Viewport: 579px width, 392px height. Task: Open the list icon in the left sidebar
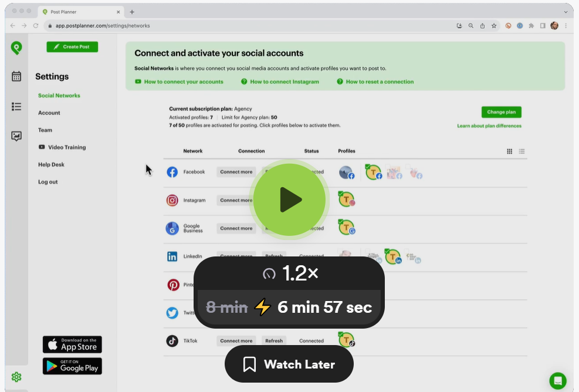coord(16,107)
